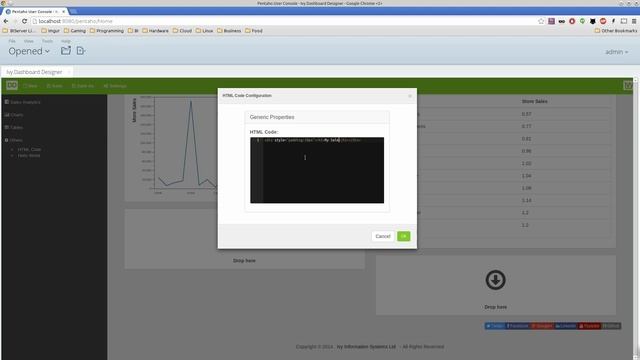Click the green circle extension icon
This screenshot has width=640, height=360.
pyautogui.click(x=582, y=21)
